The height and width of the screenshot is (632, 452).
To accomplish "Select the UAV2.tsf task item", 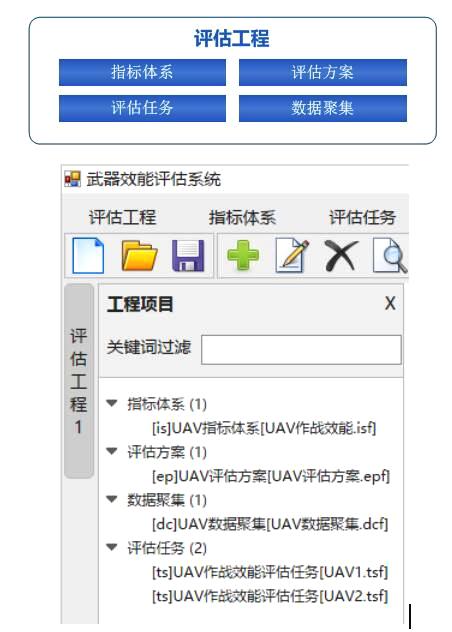I will (270, 596).
